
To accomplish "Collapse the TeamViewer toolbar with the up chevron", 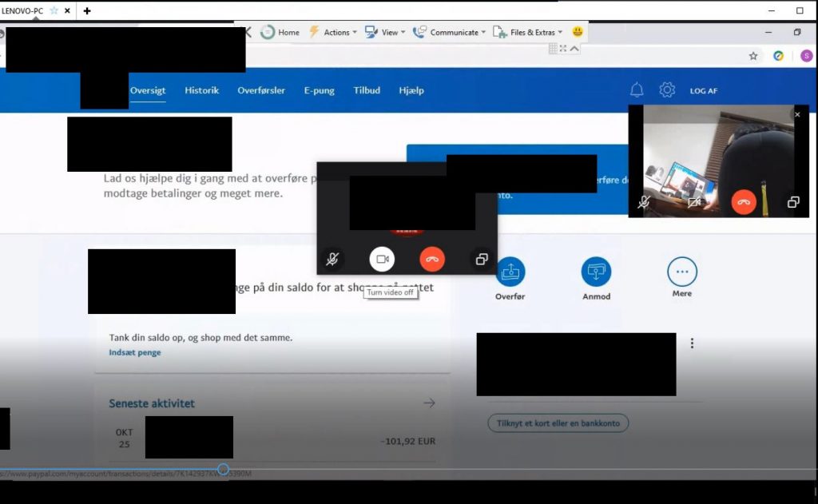I will 574,49.
